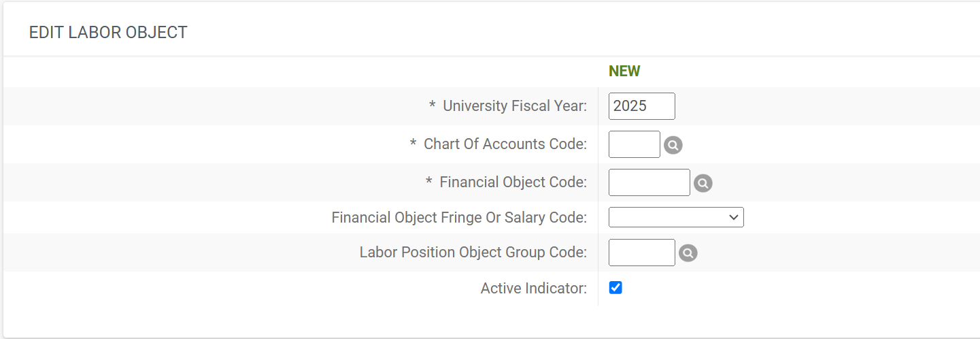Click the Active Indicator label

[x=533, y=289]
